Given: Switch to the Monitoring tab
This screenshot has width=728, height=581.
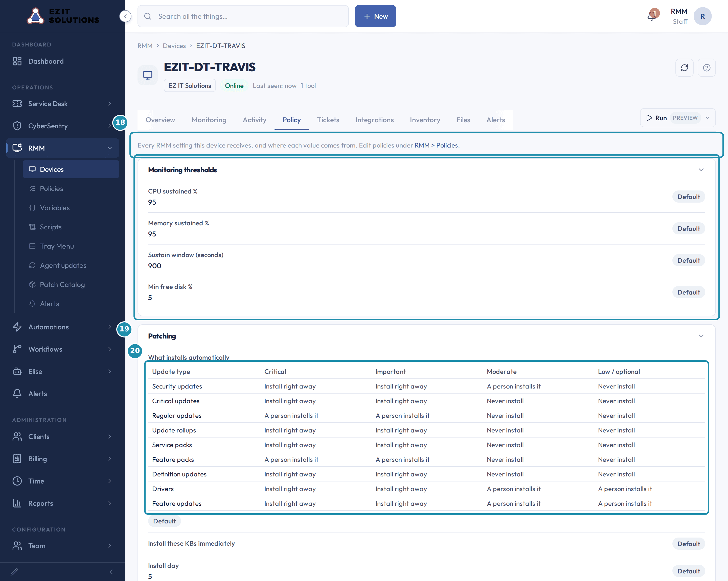Looking at the screenshot, I should (x=209, y=120).
